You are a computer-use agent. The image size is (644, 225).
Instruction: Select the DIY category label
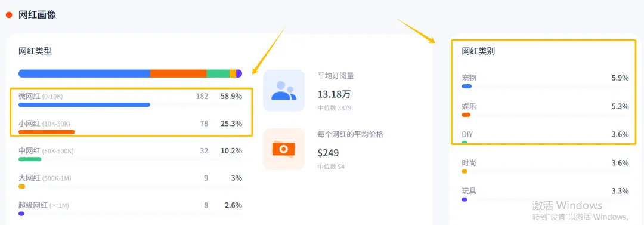tap(467, 134)
